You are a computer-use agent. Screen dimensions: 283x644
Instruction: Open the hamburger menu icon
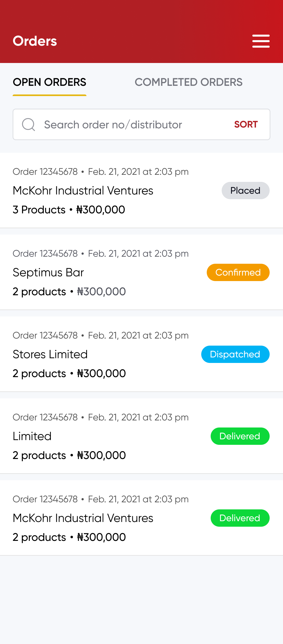(261, 41)
